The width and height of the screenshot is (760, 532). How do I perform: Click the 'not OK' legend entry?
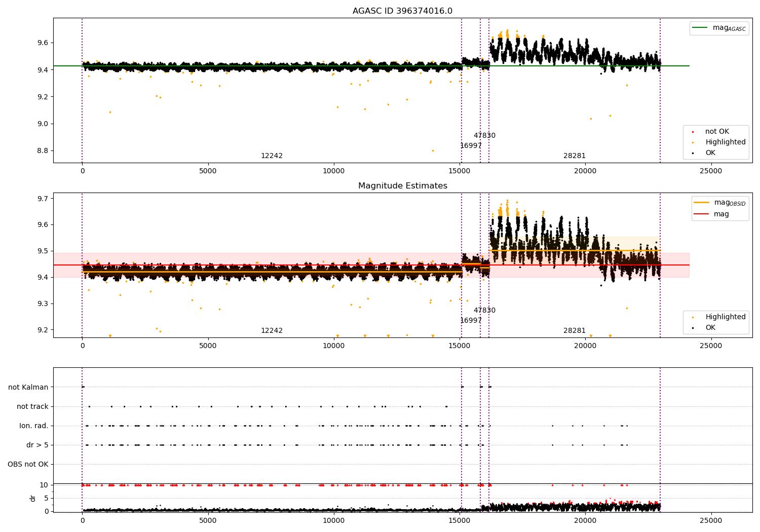711,132
